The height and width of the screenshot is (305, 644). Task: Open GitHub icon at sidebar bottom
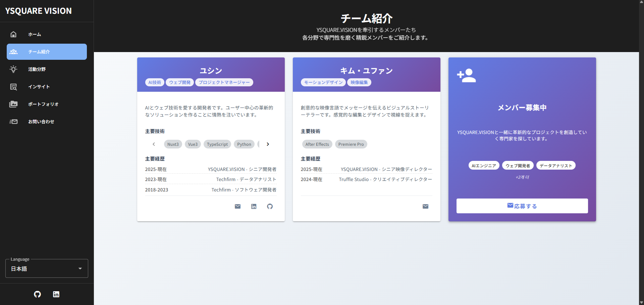click(37, 294)
